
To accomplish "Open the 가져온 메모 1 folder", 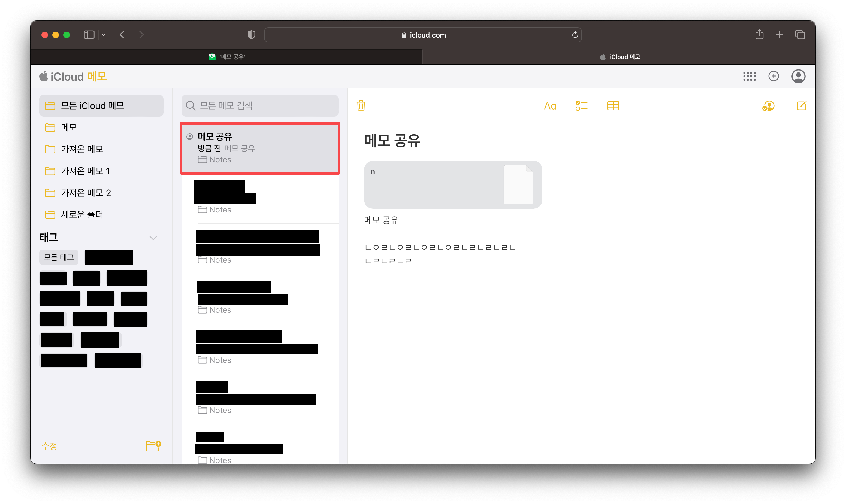I will pyautogui.click(x=85, y=171).
